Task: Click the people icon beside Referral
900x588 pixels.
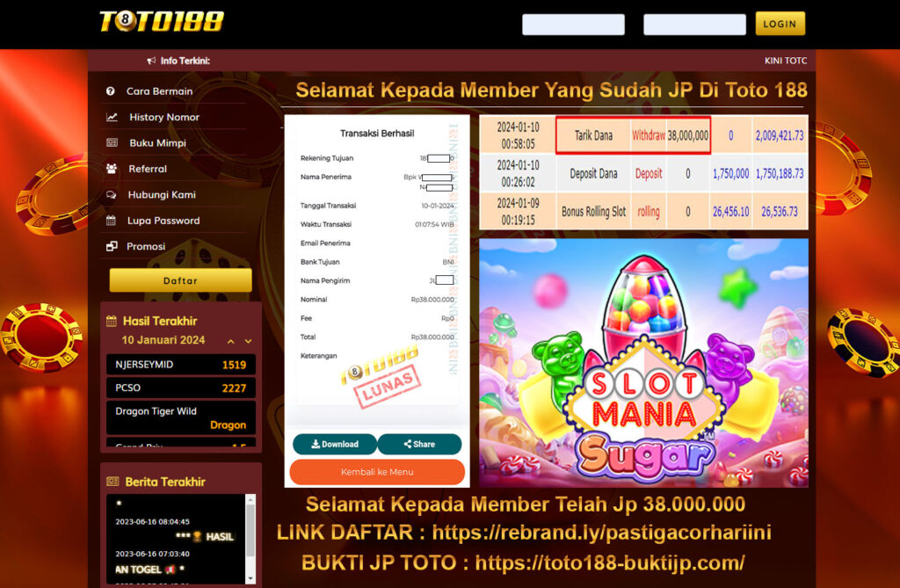Action: click(112, 169)
